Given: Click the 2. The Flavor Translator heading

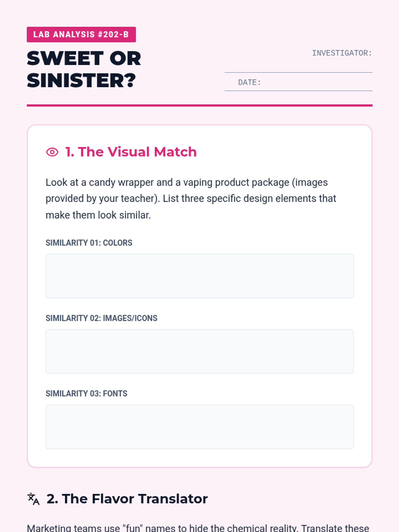Looking at the screenshot, I should pos(127,499).
